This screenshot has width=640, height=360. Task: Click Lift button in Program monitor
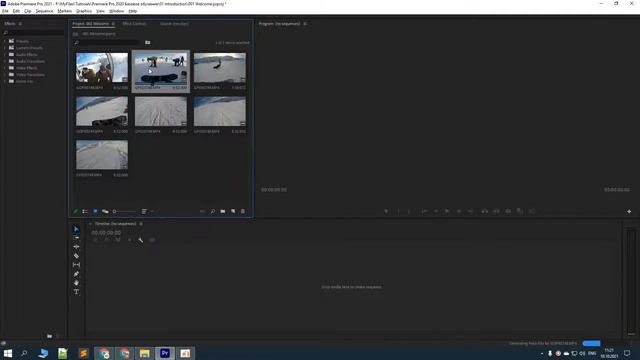(484, 211)
